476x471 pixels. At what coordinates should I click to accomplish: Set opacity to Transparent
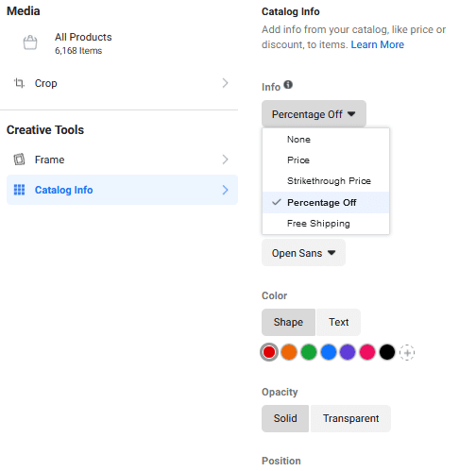(x=350, y=418)
